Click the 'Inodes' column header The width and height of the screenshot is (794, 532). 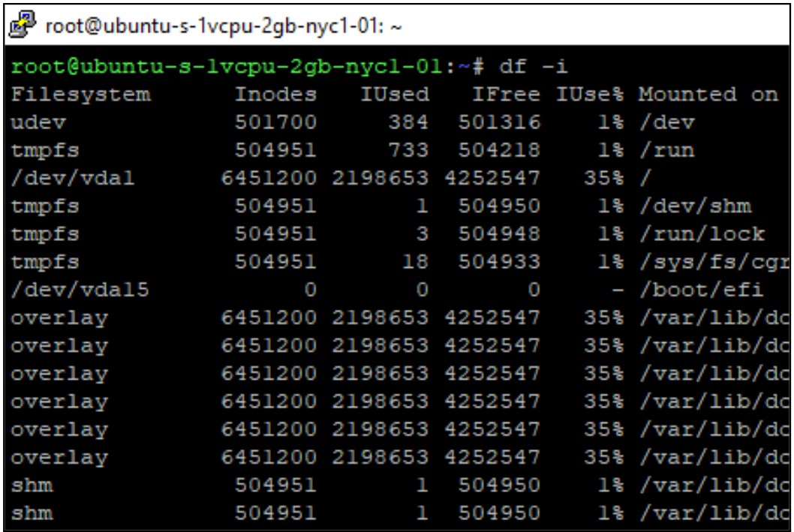click(275, 95)
